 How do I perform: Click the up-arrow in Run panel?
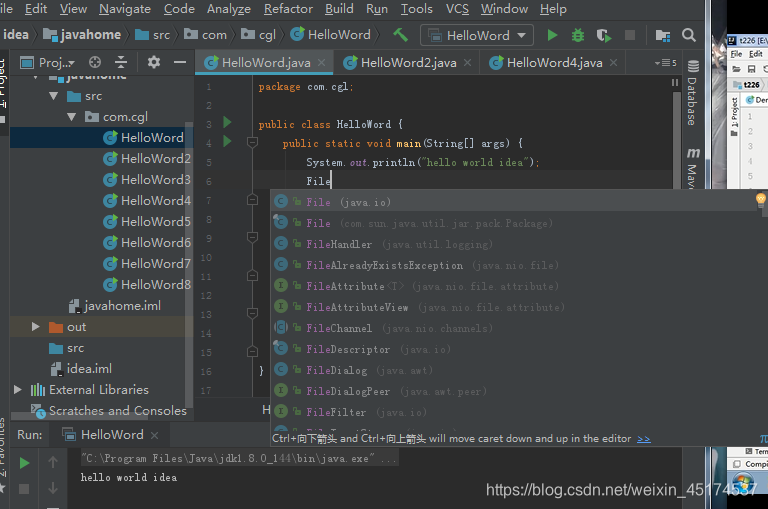point(53,462)
